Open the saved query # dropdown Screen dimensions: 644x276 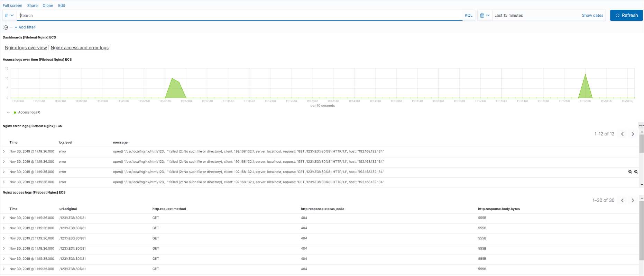(x=9, y=16)
